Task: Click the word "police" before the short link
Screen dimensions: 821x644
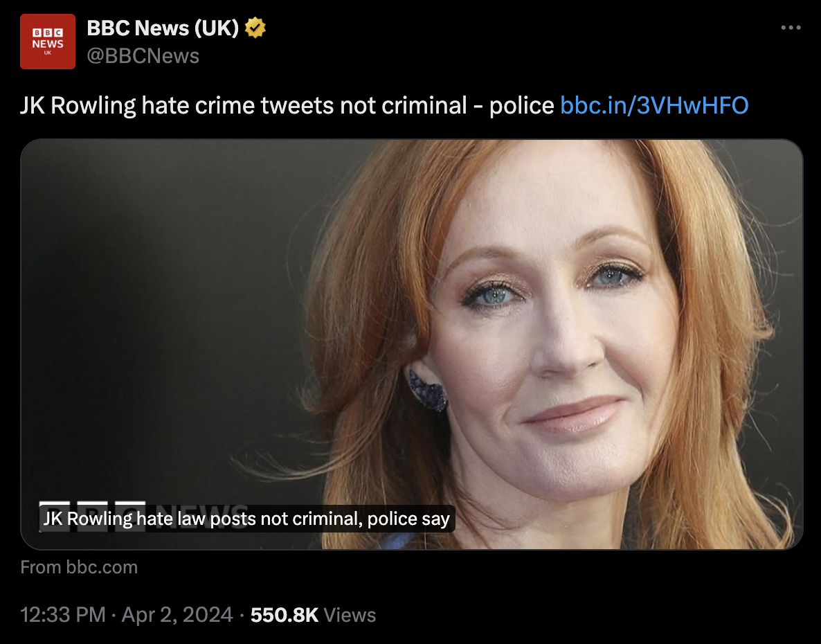Action: (521, 105)
